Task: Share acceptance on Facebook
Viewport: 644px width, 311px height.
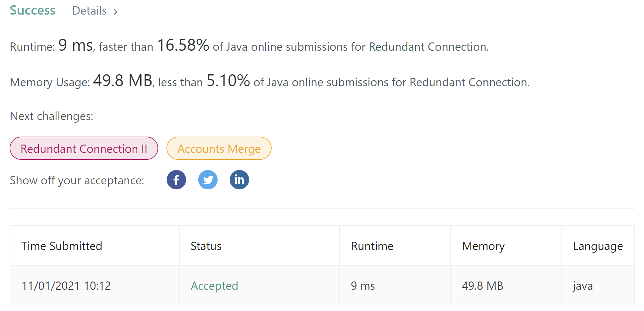Action: click(x=176, y=180)
